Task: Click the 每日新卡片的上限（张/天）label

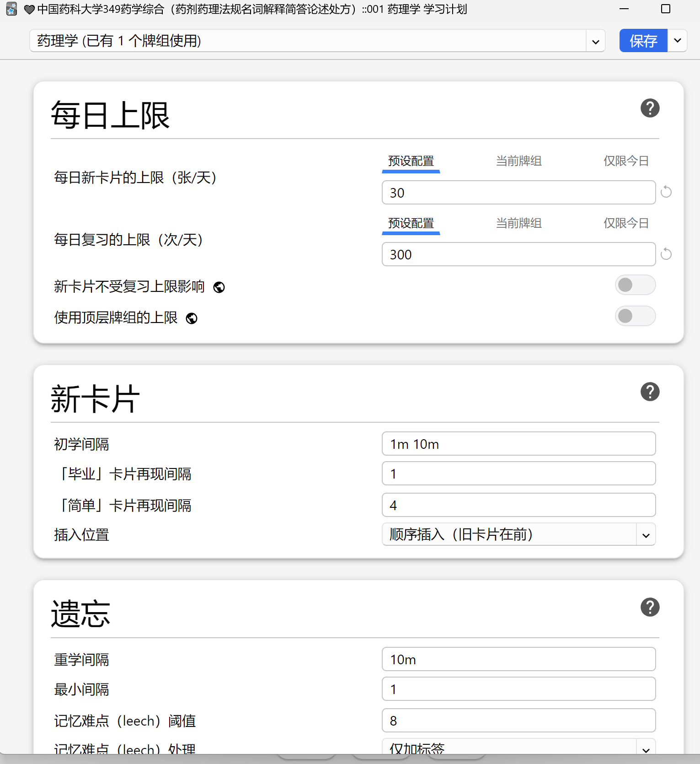Action: point(135,178)
